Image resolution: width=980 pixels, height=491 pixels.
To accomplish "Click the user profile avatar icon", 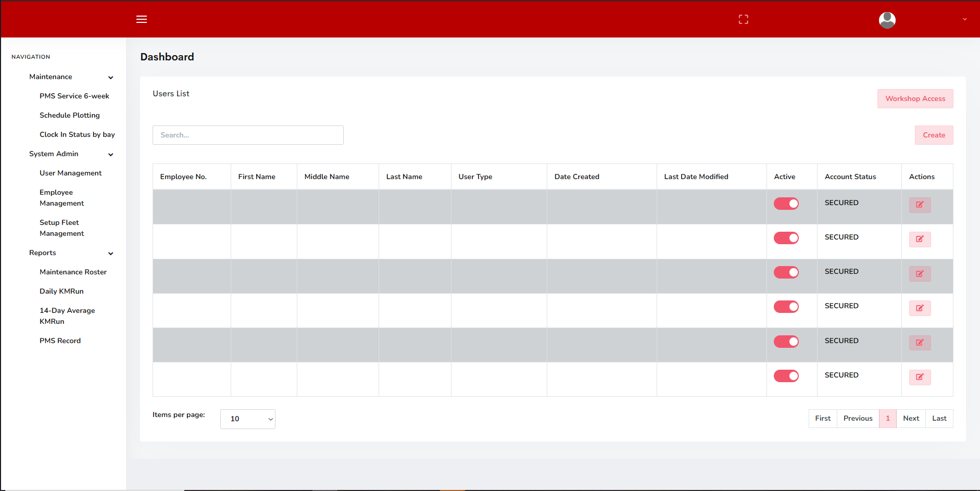I will (887, 20).
